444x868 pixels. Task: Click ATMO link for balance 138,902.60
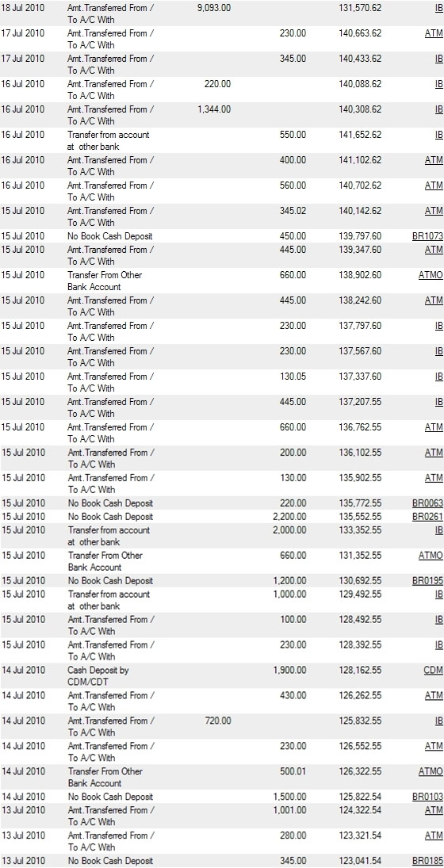(x=431, y=275)
